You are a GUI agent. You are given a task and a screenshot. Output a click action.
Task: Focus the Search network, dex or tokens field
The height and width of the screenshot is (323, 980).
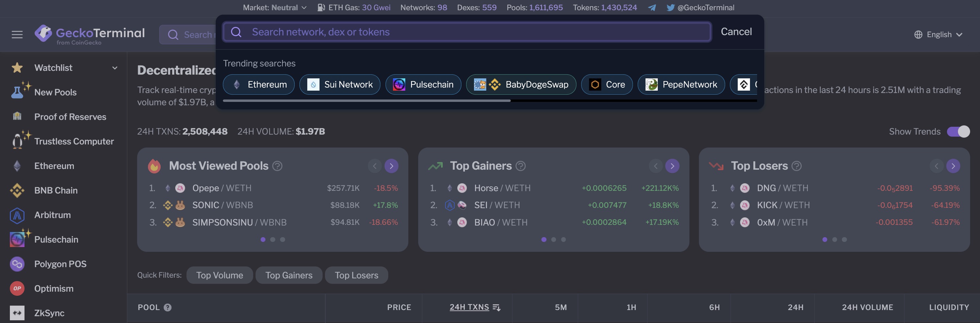coord(467,32)
